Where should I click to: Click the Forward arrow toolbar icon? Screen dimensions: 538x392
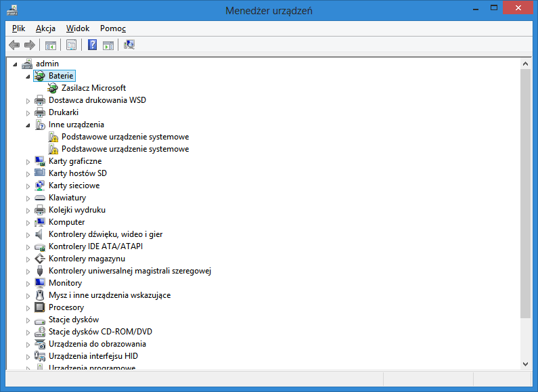click(x=30, y=45)
